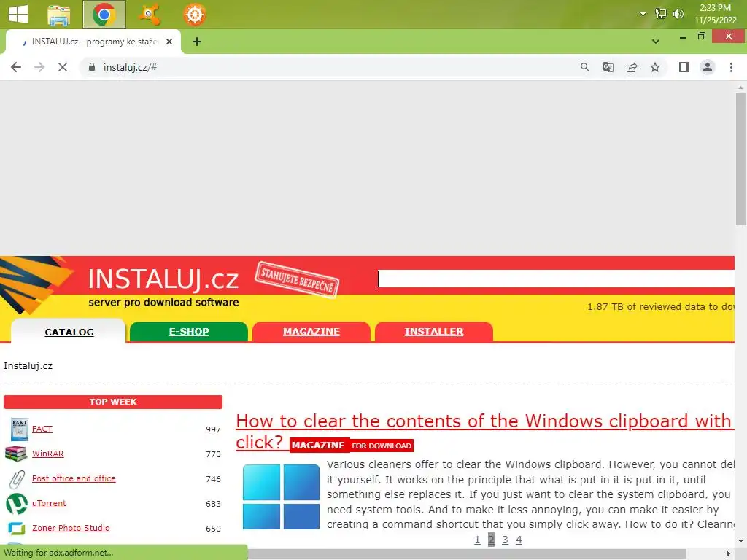Click the Zoner Photo Studio icon

tap(16, 528)
